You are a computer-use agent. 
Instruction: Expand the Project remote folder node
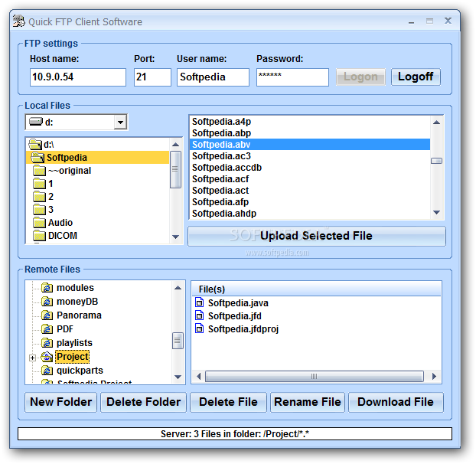[32, 358]
